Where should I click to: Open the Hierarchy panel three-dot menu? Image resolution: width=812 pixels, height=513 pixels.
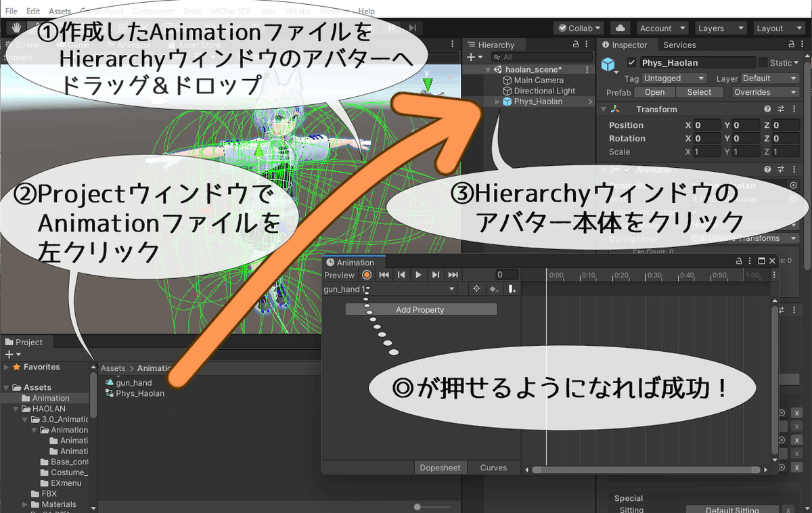click(588, 44)
